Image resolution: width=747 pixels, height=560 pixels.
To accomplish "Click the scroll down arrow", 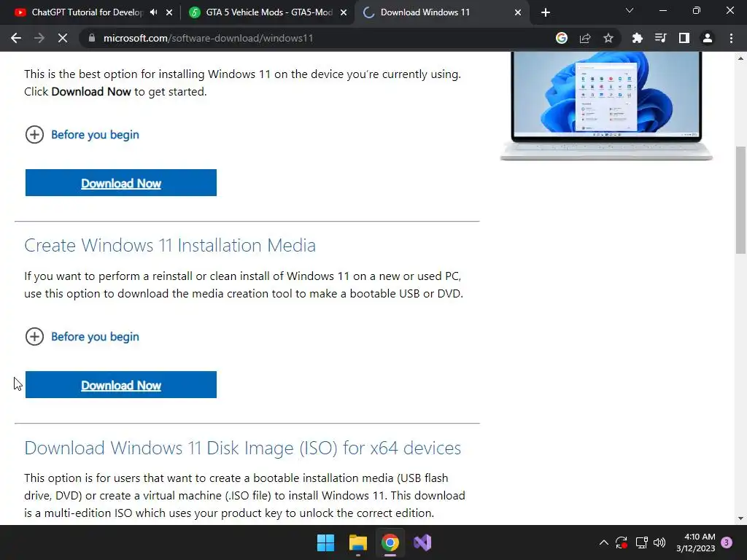I will pyautogui.click(x=741, y=518).
